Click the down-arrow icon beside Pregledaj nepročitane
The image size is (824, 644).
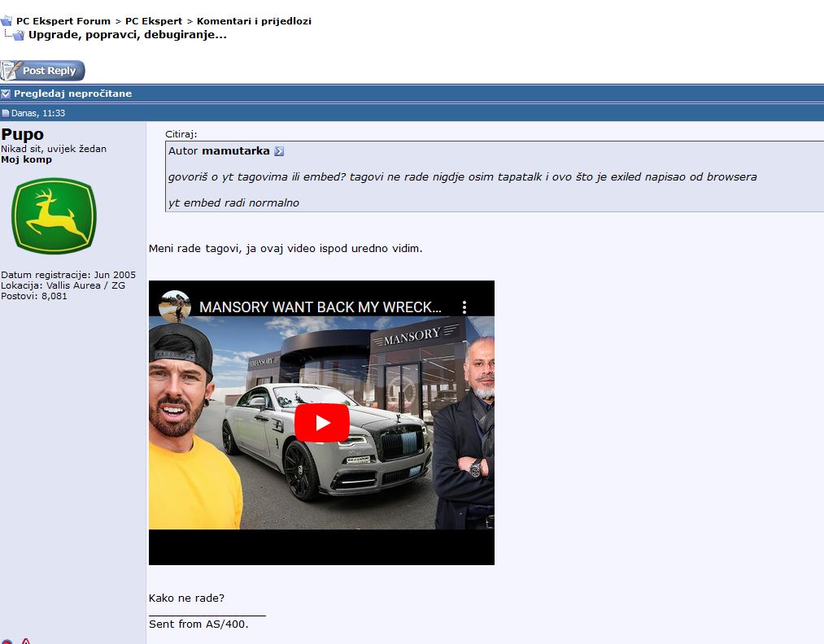point(5,94)
